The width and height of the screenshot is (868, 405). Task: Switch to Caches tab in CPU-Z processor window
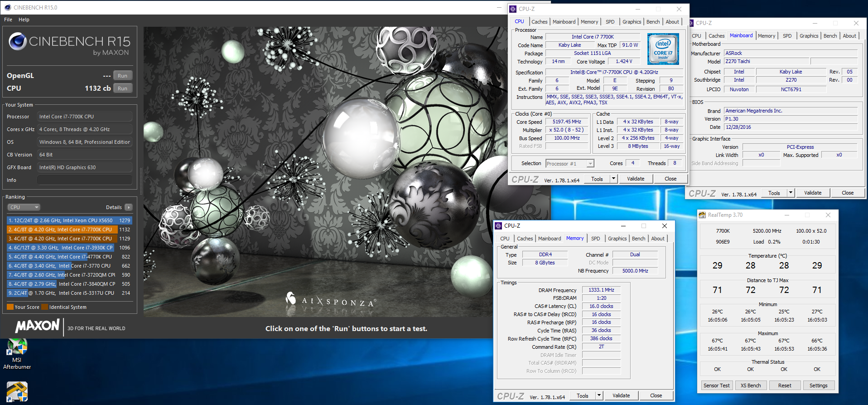coord(539,22)
